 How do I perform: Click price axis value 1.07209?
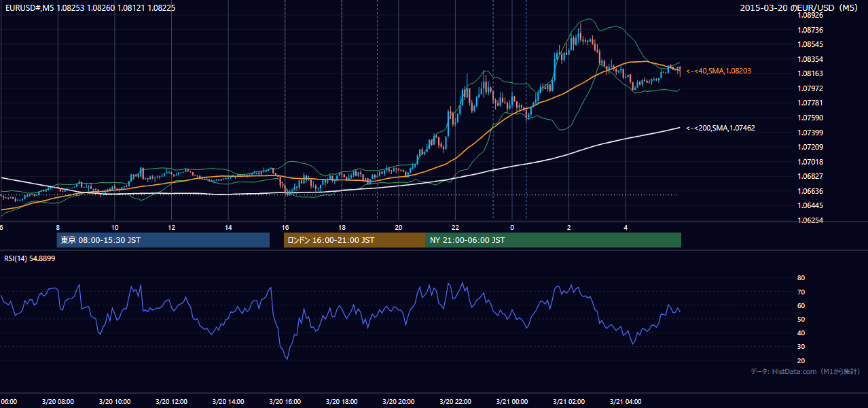[810, 147]
